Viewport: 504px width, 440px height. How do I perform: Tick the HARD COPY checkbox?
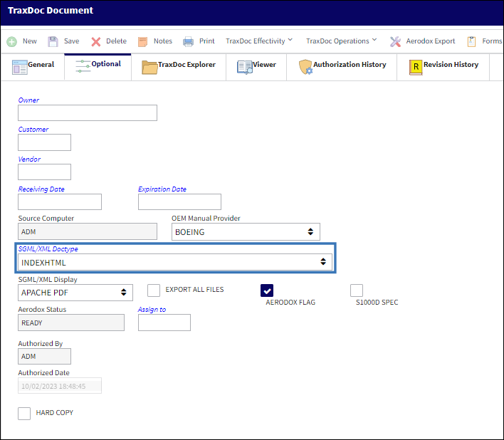(24, 414)
